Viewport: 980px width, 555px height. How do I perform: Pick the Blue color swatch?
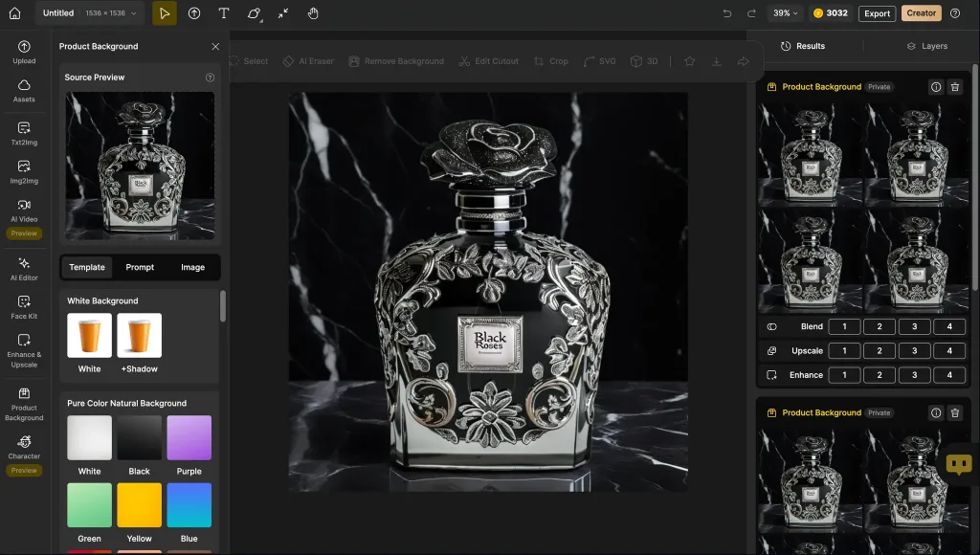pos(189,505)
